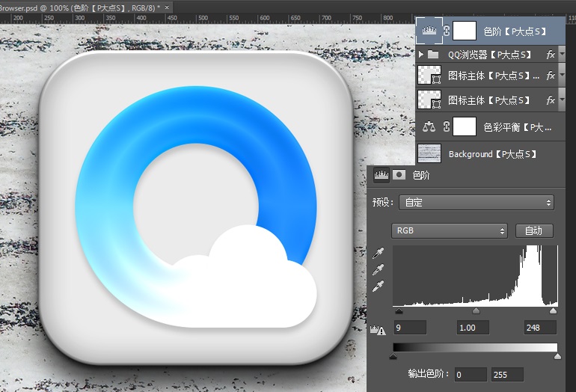Image resolution: width=576 pixels, height=392 pixels.
Task: Click the output white slider handle
Action: pyautogui.click(x=557, y=356)
